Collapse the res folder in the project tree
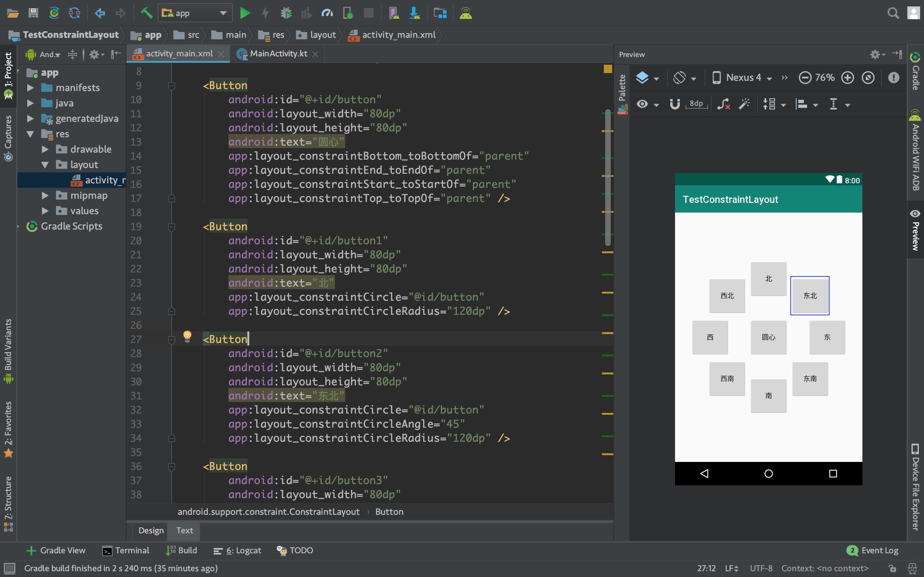 point(30,134)
